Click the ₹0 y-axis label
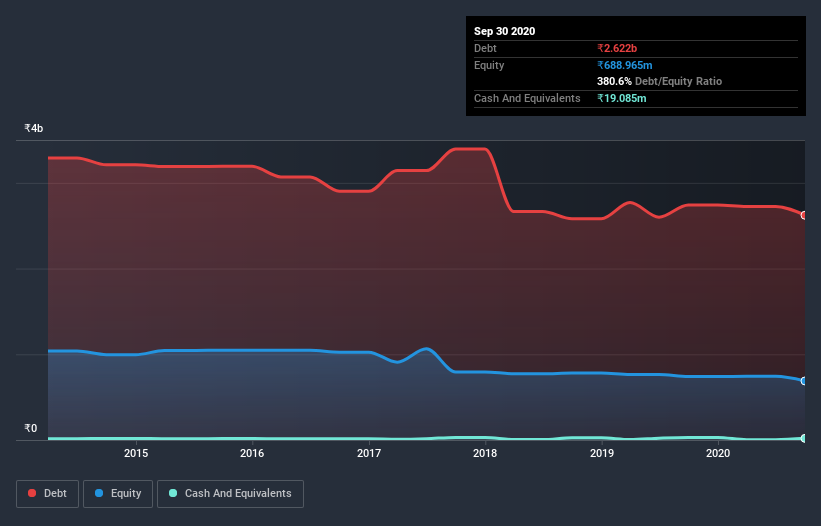This screenshot has width=821, height=526. [x=31, y=428]
